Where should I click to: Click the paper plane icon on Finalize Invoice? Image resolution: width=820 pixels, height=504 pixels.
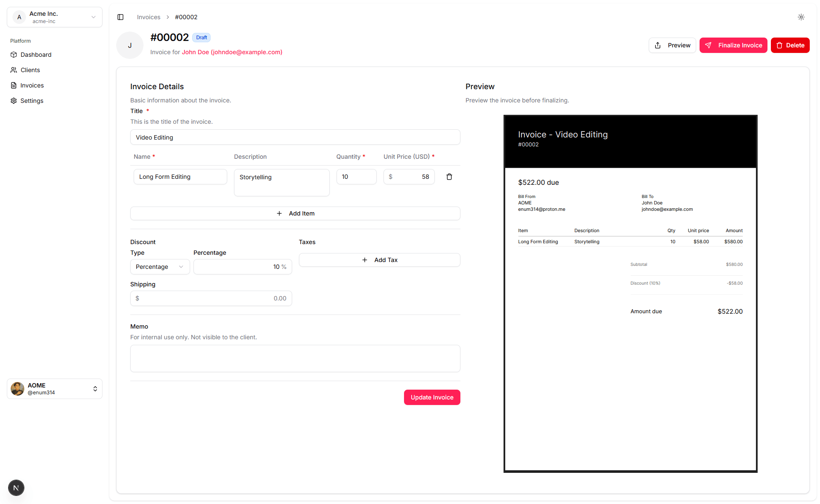coord(708,45)
